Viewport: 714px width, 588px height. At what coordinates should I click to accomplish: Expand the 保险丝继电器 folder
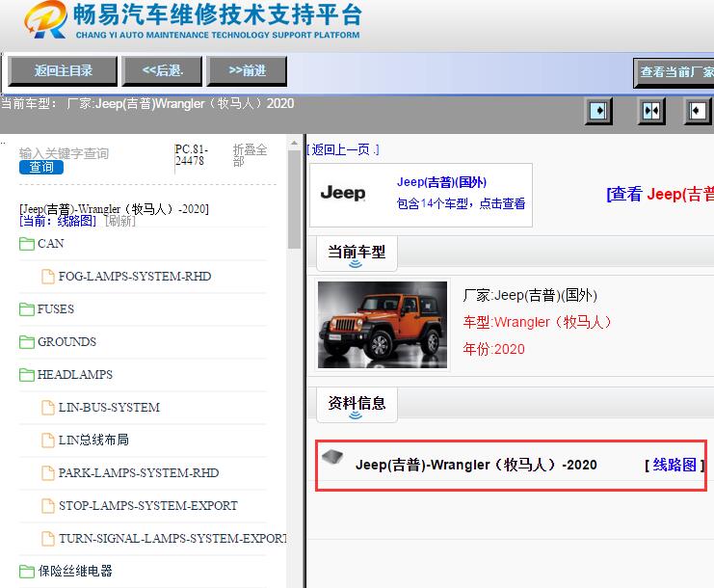coord(75,572)
